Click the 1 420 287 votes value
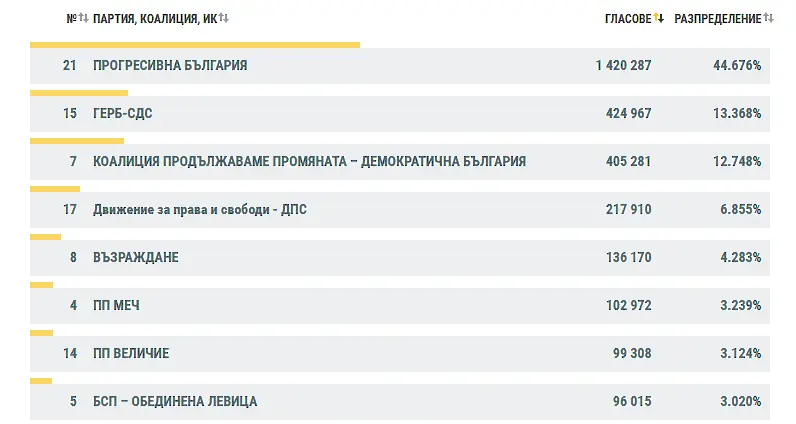The height and width of the screenshot is (424, 796). pyautogui.click(x=623, y=66)
